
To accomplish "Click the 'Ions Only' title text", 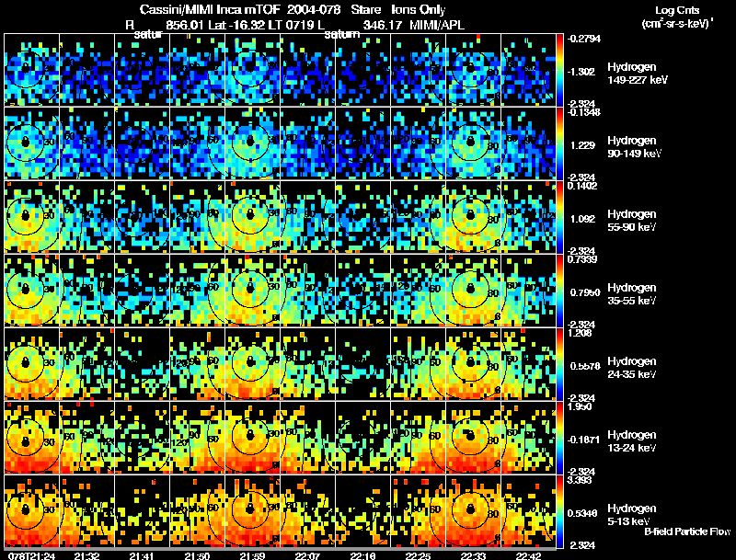I will pos(419,9).
